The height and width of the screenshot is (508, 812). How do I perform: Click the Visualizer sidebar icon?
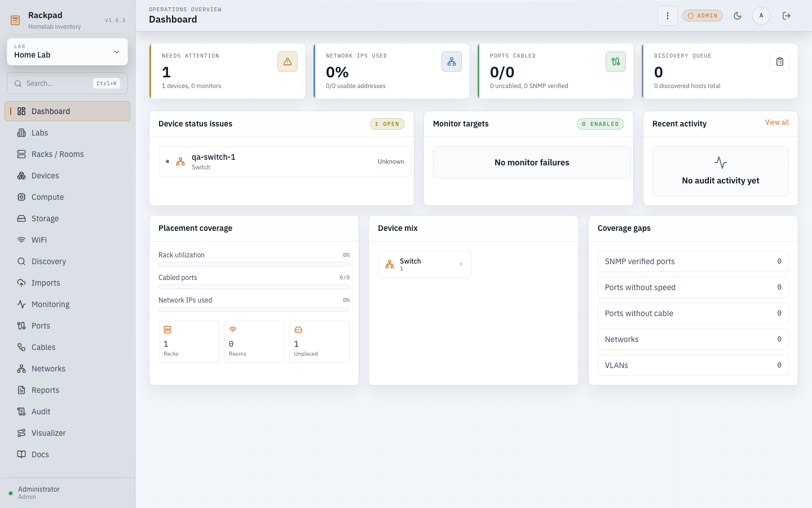(x=21, y=433)
